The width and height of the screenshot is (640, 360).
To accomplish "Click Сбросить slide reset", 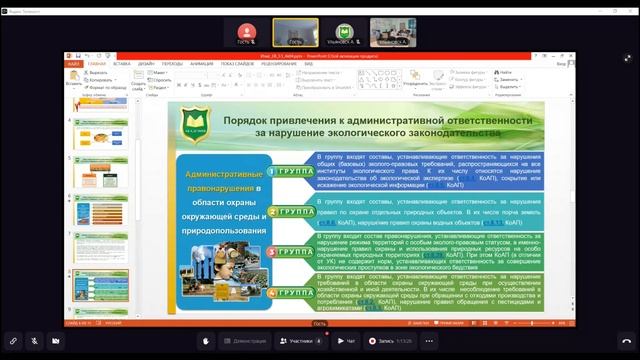I will pyautogui.click(x=160, y=80).
